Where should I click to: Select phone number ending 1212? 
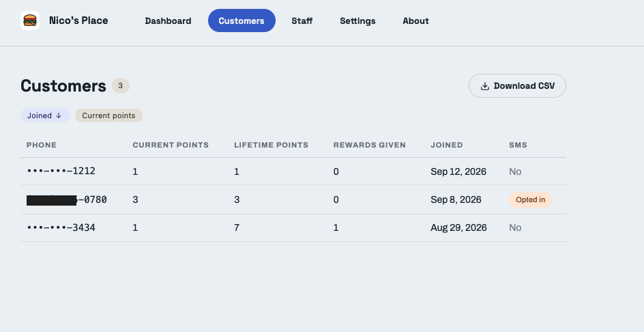tap(61, 171)
